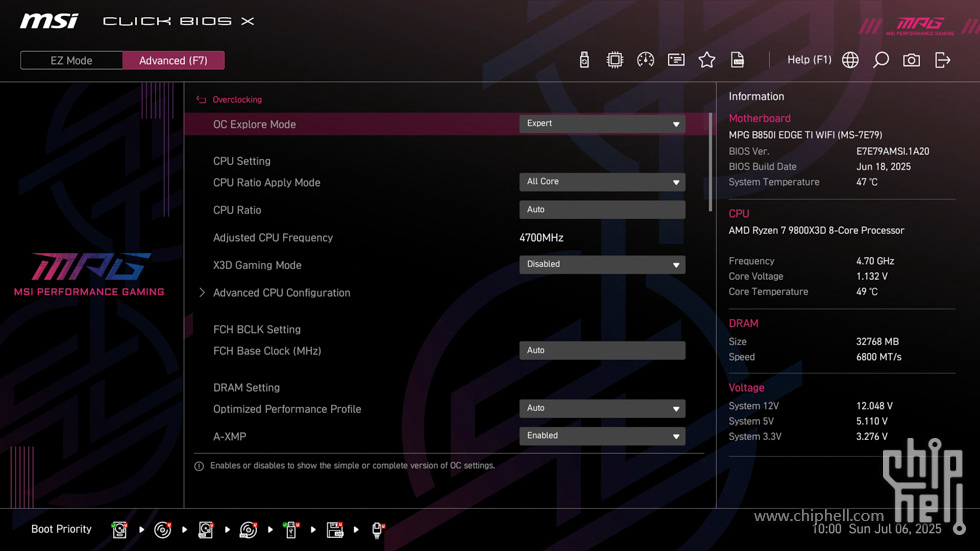980x551 pixels.
Task: Open the A-XMP dropdown
Action: click(x=602, y=436)
